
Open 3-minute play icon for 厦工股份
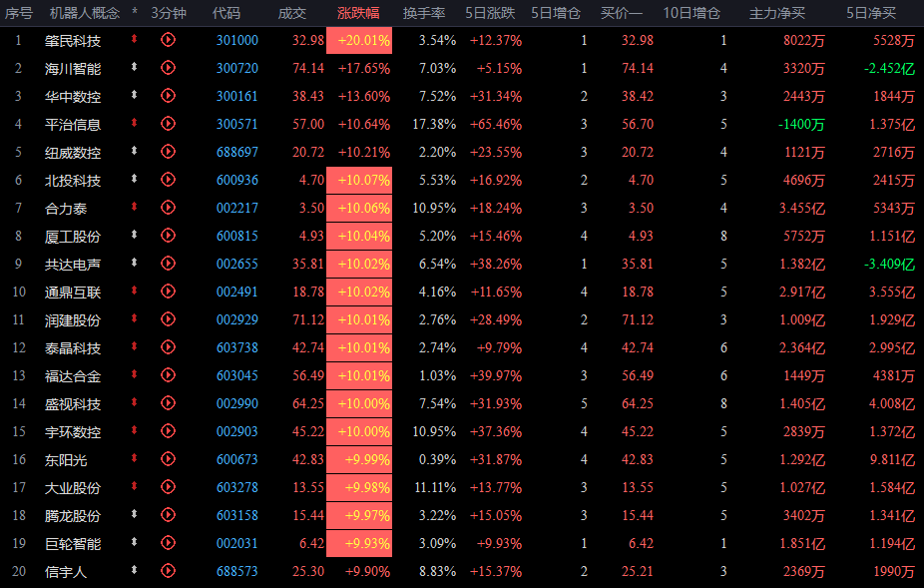point(168,236)
